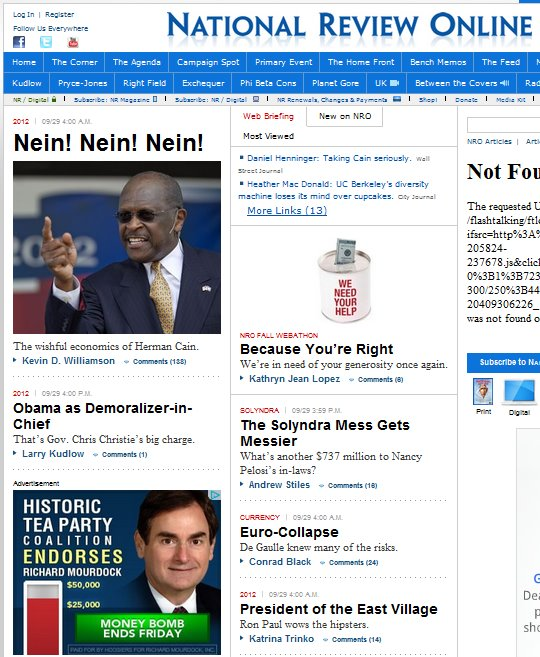
Task: Open author link Kathryn Jean Lopez
Action: 295,378
